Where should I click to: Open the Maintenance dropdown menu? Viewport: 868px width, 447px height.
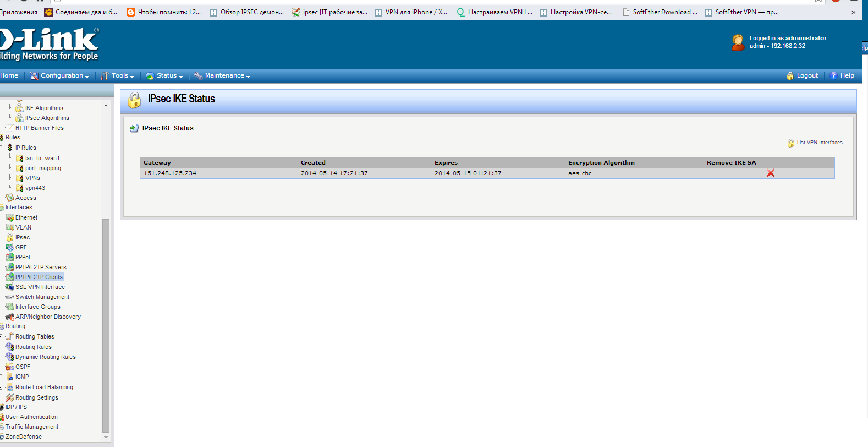click(x=222, y=76)
